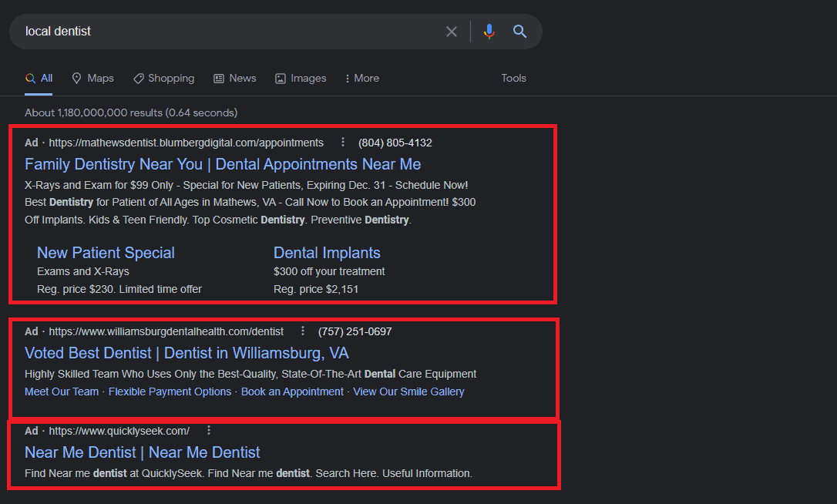Screen dimensions: 837x504
Task: Open Family Dentistry Near You ad title
Action: pyautogui.click(x=223, y=164)
